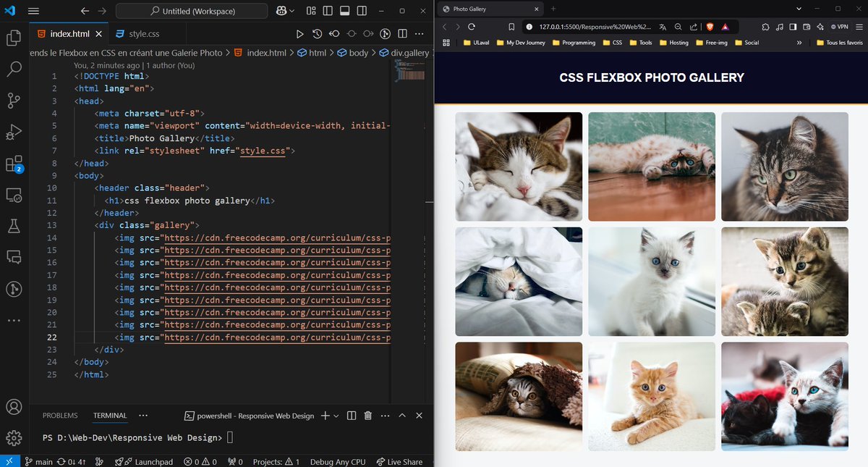Open the Programming bookmarks folder
Viewport: 868px width, 467px height.
pyautogui.click(x=573, y=43)
